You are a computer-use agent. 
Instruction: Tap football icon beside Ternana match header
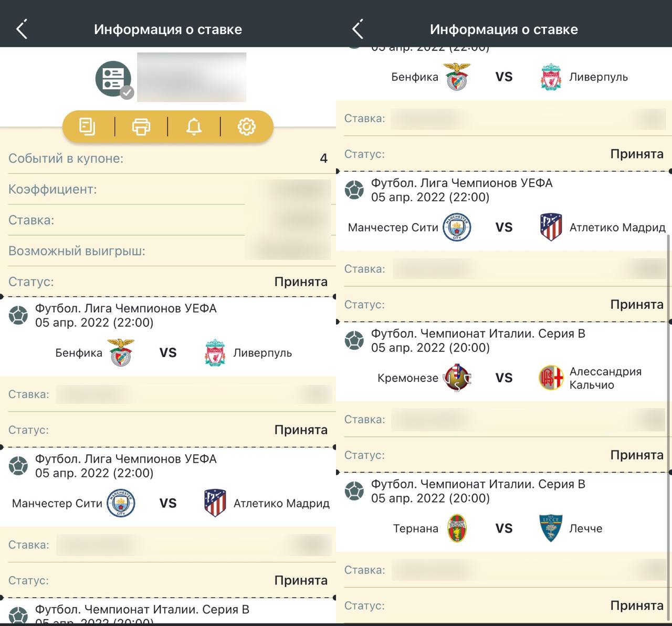(354, 491)
